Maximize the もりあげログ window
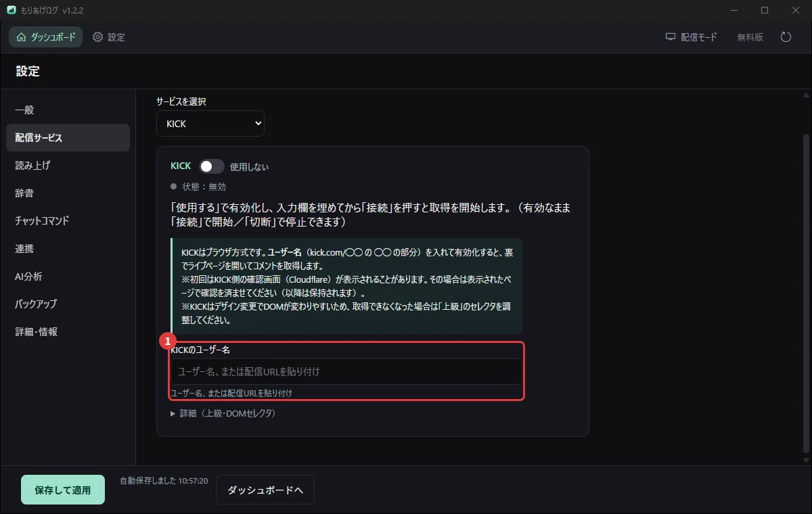 tap(765, 10)
